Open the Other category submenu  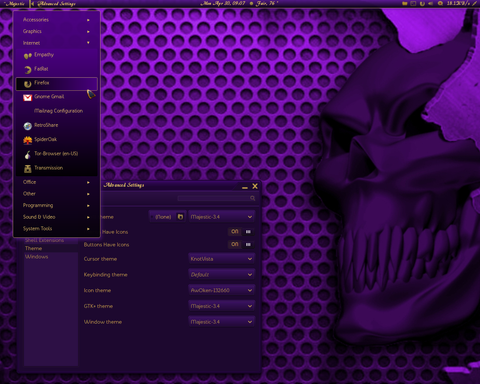pos(57,194)
